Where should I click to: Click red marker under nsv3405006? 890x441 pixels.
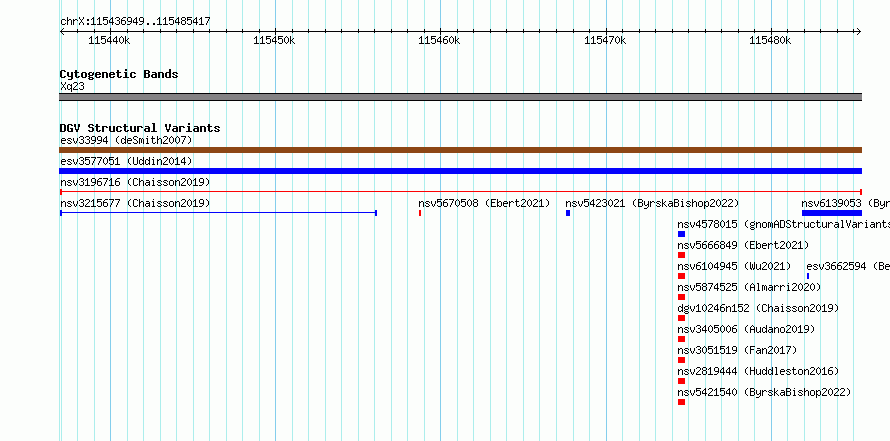click(681, 339)
